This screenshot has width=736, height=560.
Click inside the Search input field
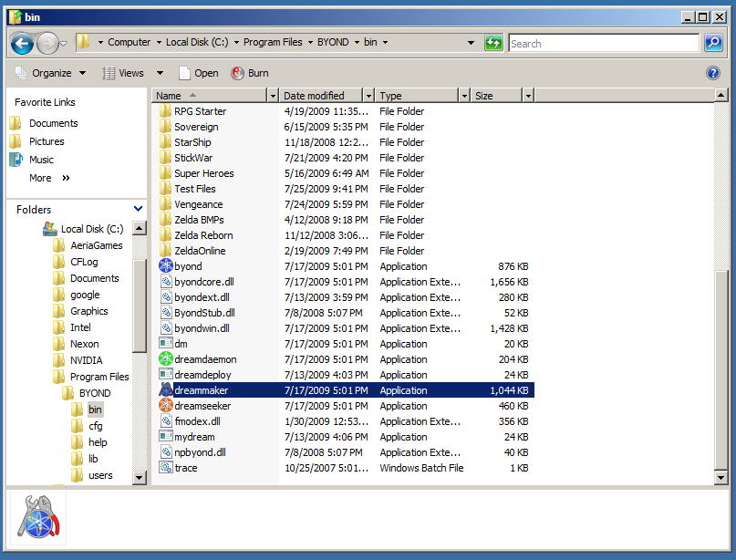click(602, 43)
